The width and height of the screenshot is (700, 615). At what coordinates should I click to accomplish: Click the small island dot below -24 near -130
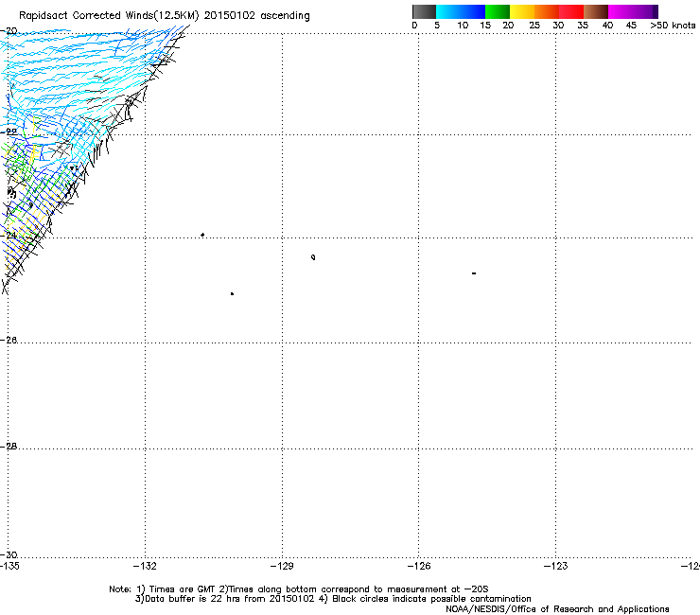point(232,294)
